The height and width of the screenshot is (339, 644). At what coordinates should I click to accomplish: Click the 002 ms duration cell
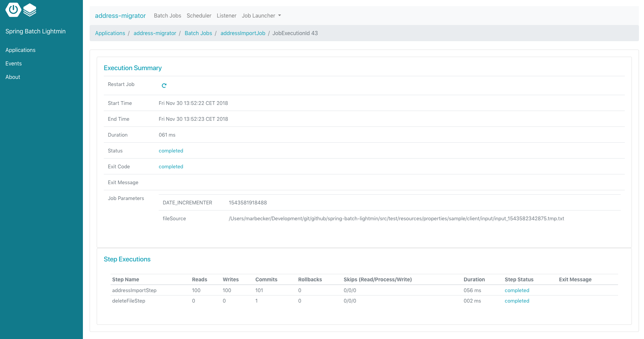[x=472, y=301]
